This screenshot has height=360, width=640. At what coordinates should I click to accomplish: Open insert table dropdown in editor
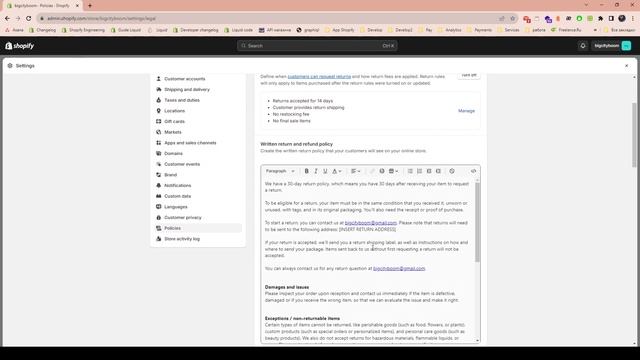pos(393,171)
